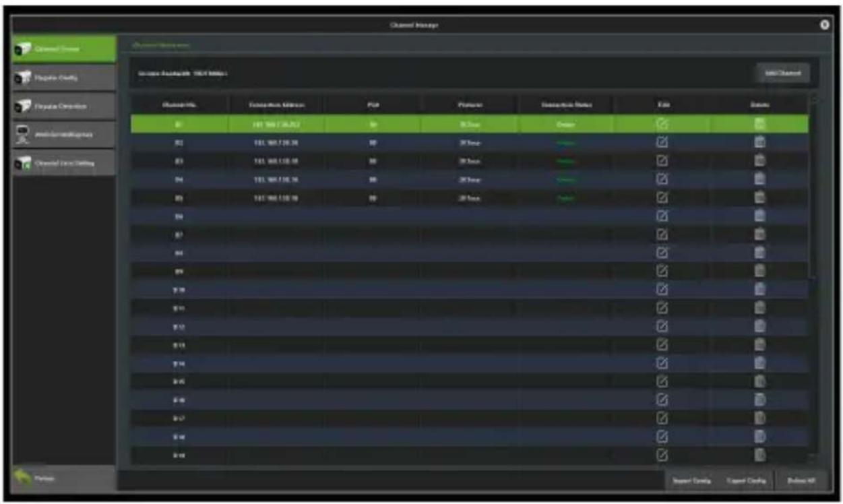843x504 pixels.
Task: Open the edit icon in channel 03 row
Action: [661, 161]
